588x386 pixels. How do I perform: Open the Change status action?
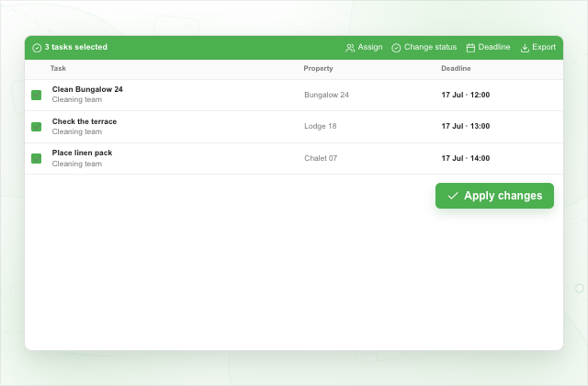(424, 48)
